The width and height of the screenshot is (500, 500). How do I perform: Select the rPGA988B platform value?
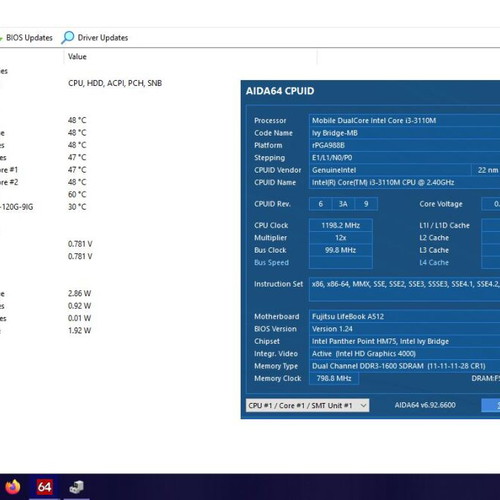[x=404, y=145]
